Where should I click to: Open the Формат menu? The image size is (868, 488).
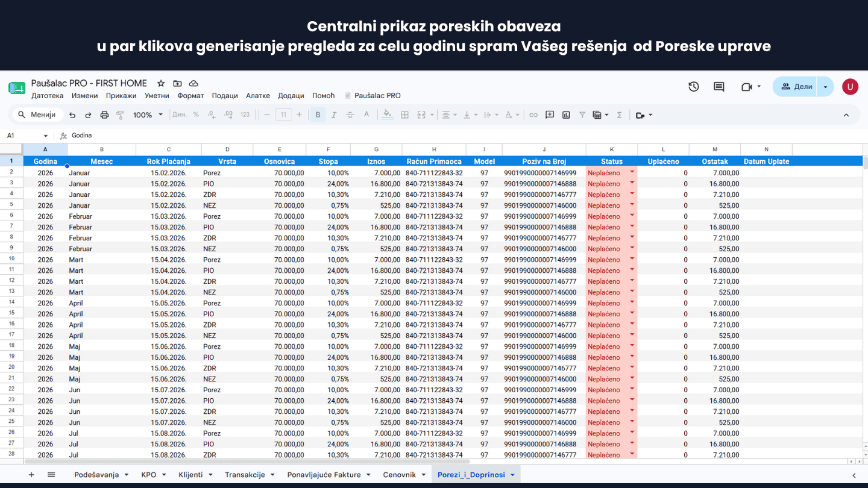point(190,96)
